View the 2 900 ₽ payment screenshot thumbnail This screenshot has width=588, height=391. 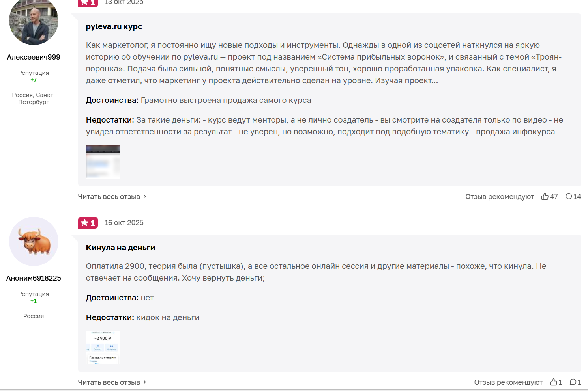tap(103, 347)
